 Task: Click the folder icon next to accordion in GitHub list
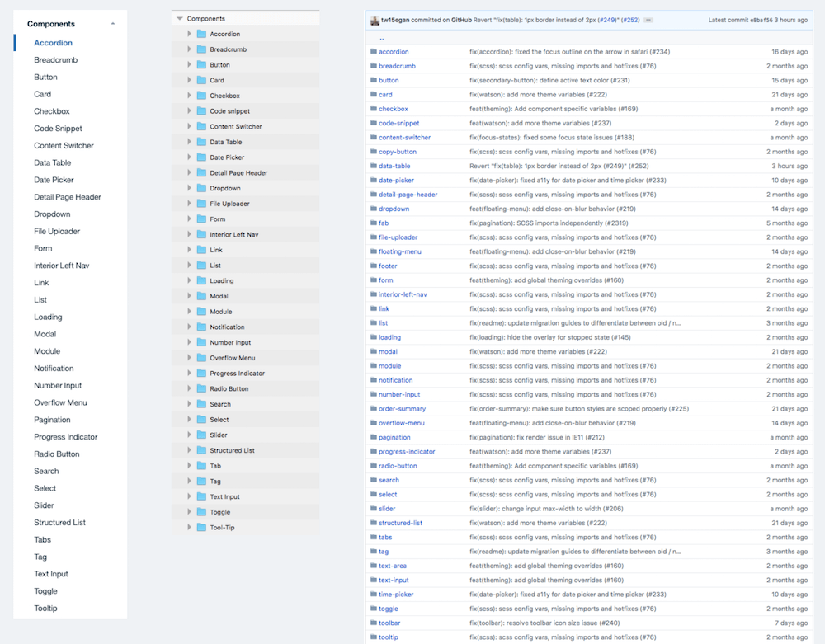(x=374, y=51)
